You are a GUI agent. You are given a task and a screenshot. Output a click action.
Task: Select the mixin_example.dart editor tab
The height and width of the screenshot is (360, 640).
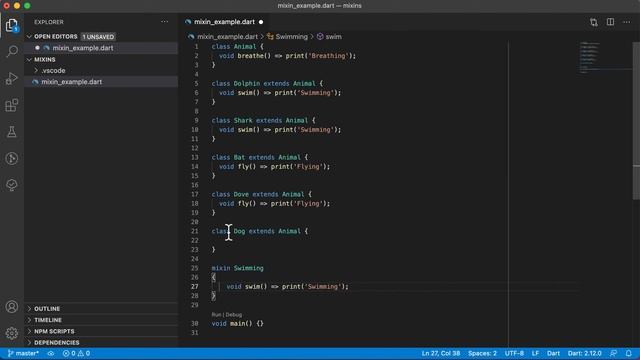pos(224,22)
